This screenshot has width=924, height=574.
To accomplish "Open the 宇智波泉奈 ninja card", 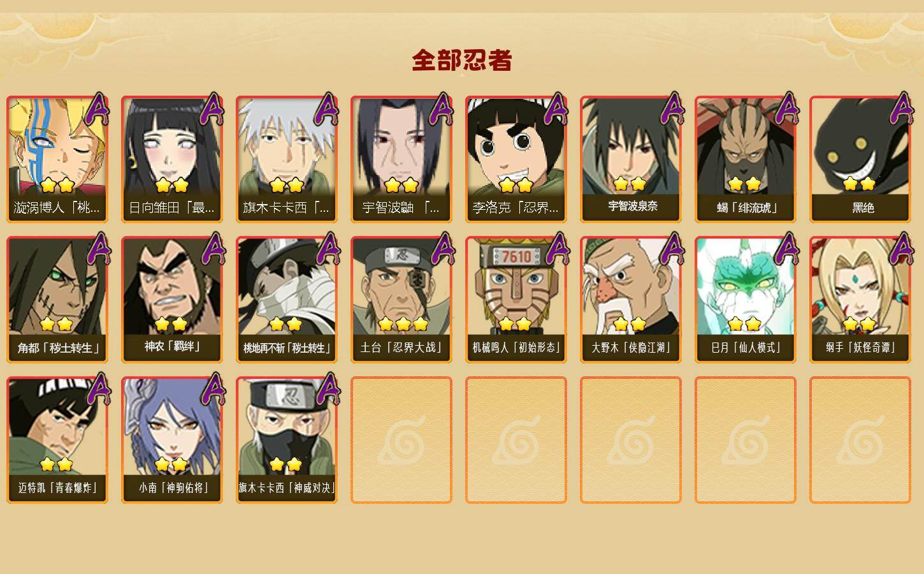I will 631,159.
